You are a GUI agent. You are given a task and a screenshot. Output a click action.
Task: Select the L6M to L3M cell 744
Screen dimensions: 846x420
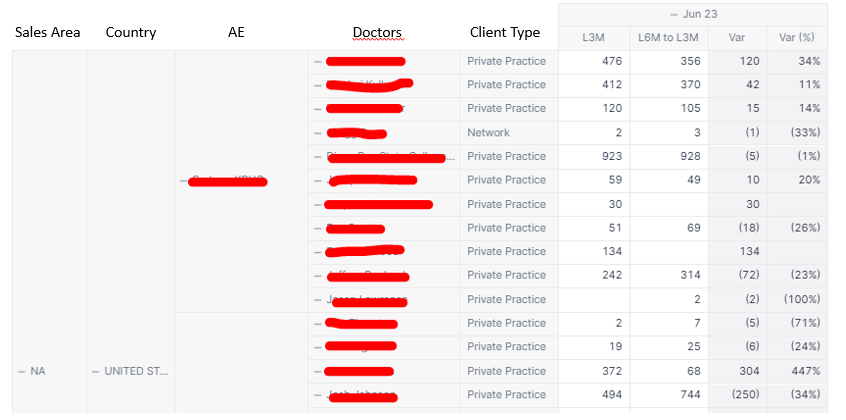[x=669, y=395]
